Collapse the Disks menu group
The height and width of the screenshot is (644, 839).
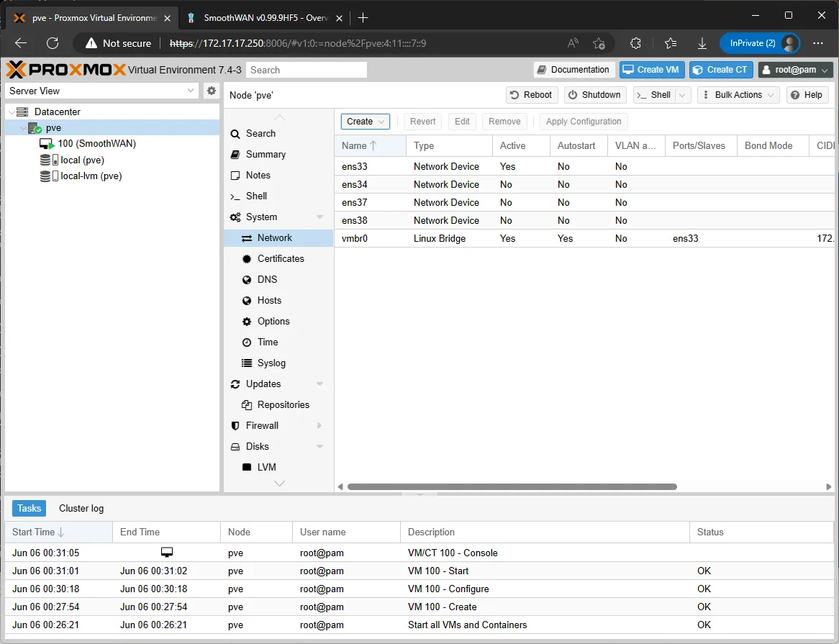tap(320, 447)
